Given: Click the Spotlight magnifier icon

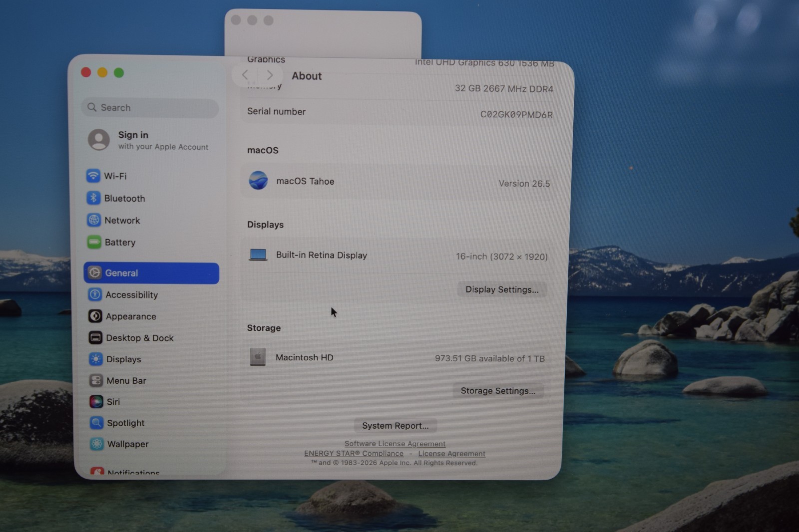Looking at the screenshot, I should click(x=96, y=423).
